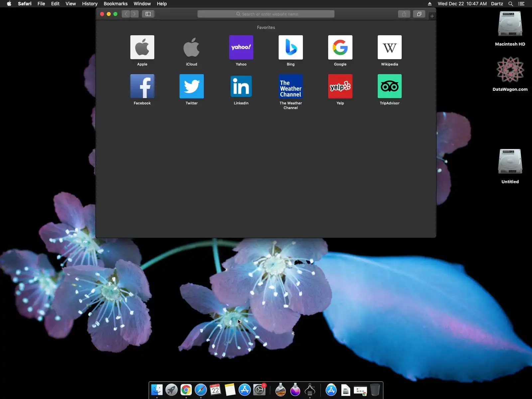Open the Yelp favorite
Screen dimensions: 532x399
[340, 86]
